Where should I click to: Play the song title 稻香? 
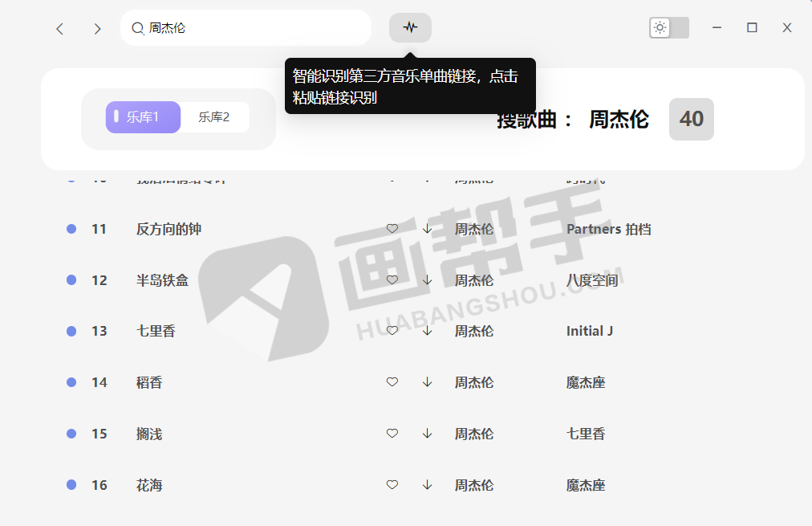pyautogui.click(x=149, y=382)
